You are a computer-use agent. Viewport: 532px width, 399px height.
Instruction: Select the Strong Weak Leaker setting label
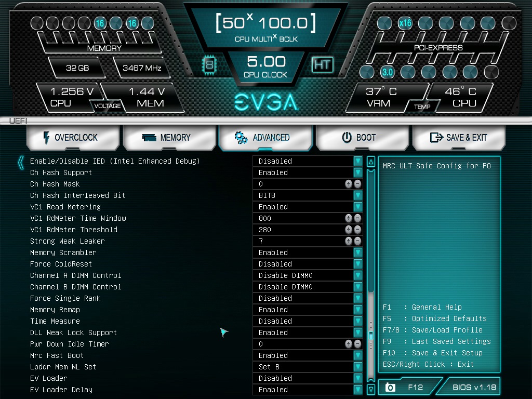(67, 241)
